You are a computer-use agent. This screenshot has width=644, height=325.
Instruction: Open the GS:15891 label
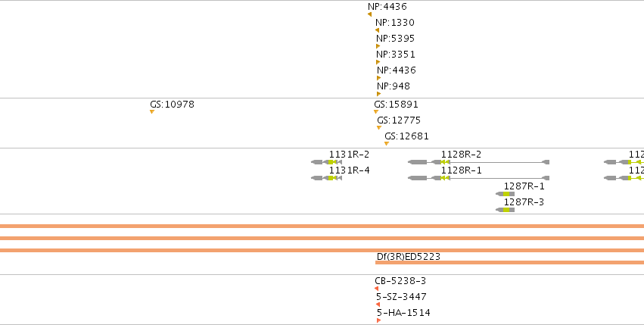[x=396, y=105]
